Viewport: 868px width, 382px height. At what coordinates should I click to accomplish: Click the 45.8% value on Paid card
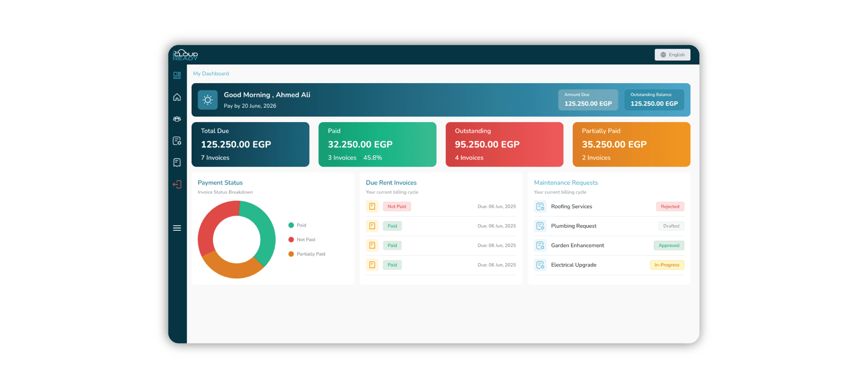click(373, 158)
